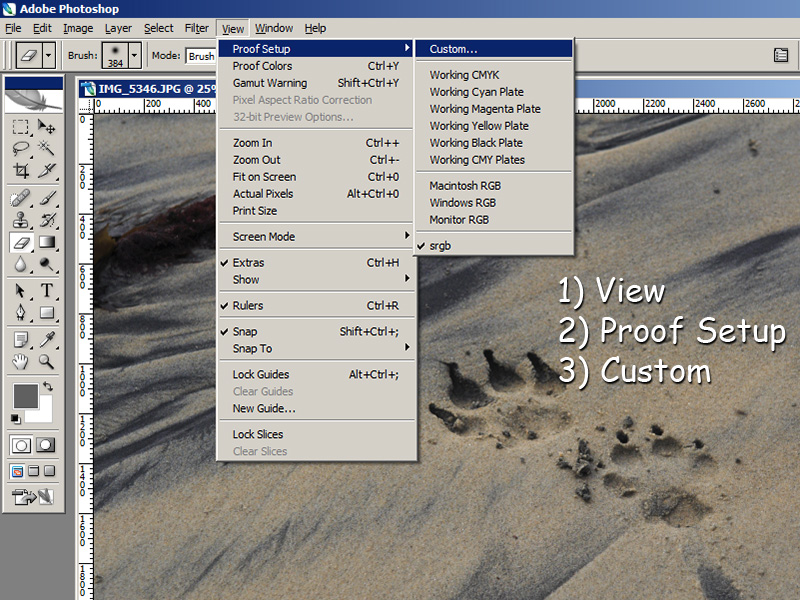
Task: Select the Healing Brush tool
Action: point(20,198)
